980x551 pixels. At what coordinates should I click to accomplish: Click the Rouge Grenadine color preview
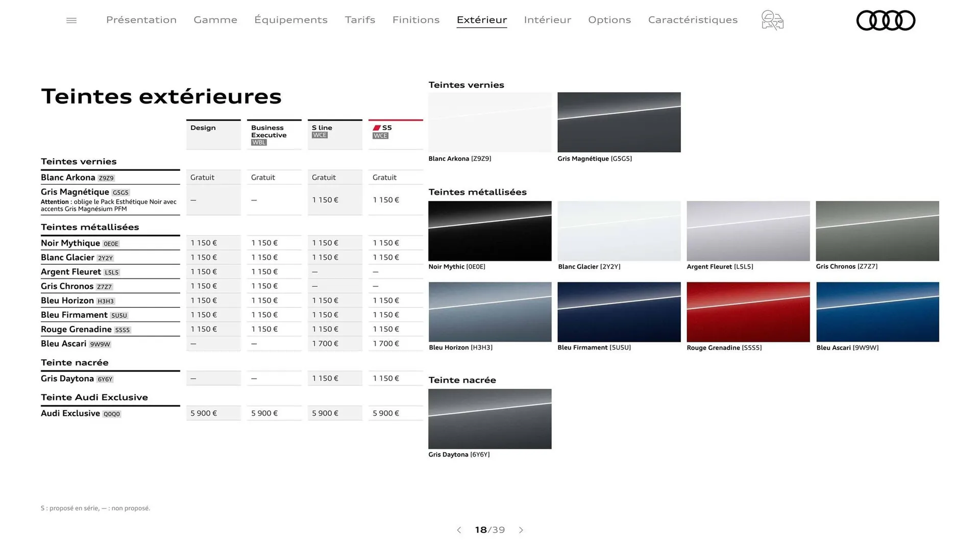tap(748, 312)
